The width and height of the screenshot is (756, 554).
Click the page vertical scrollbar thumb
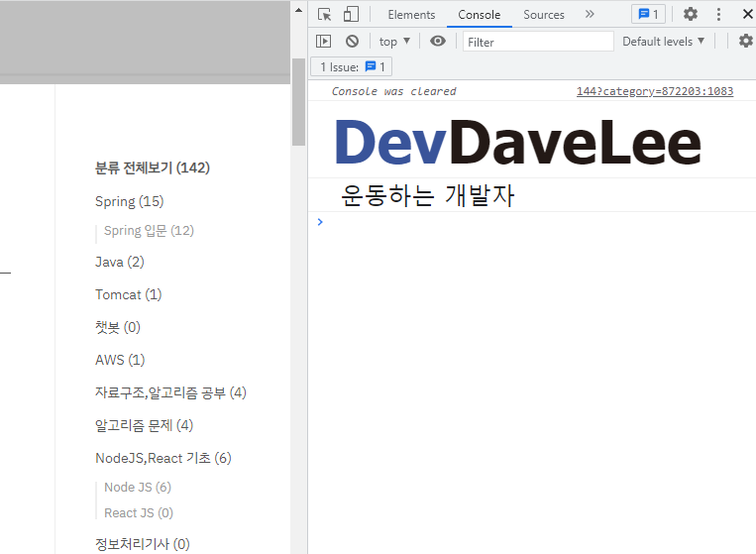pyautogui.click(x=298, y=102)
